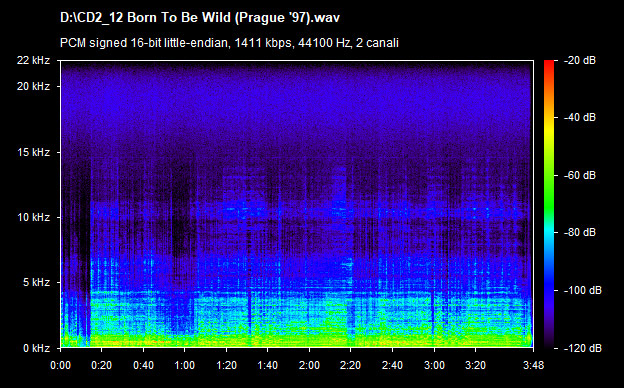Screen dimensions: 624x388
Task: Click the 1:40 time axis marker
Action: coord(267,365)
